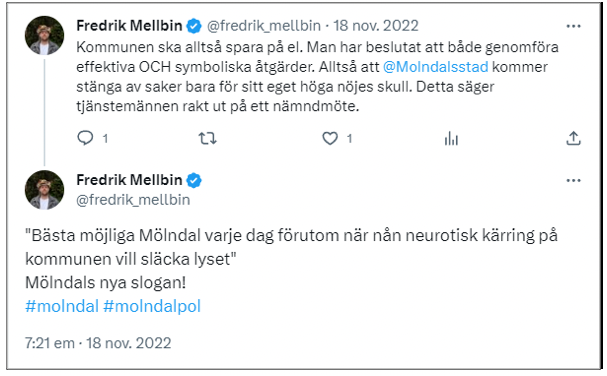Click the verified badge on the lower tweet
This screenshot has width=607, height=376.
(x=194, y=180)
